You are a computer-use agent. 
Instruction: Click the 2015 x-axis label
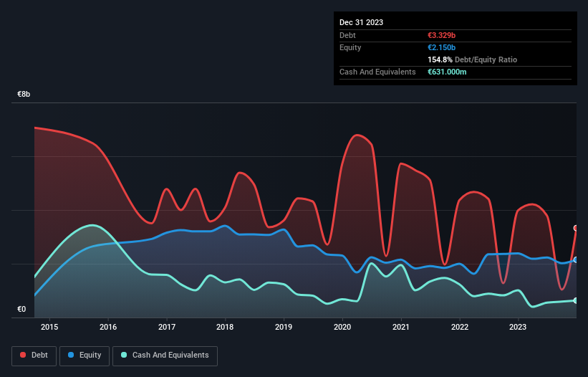pyautogui.click(x=49, y=327)
